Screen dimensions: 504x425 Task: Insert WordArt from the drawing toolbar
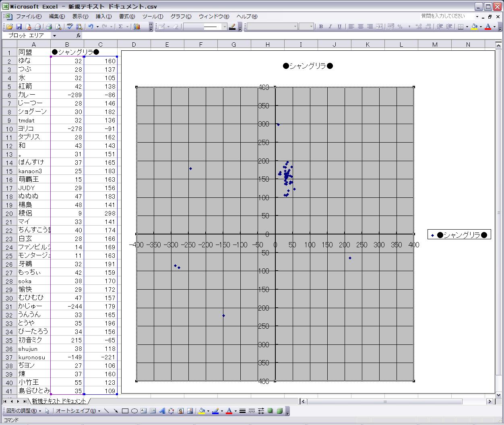tap(162, 411)
